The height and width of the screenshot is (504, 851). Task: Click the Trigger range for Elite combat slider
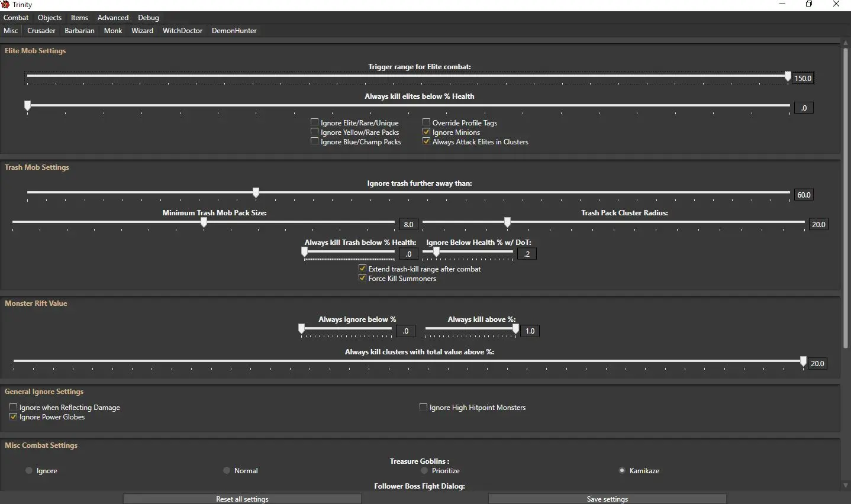[407, 76]
